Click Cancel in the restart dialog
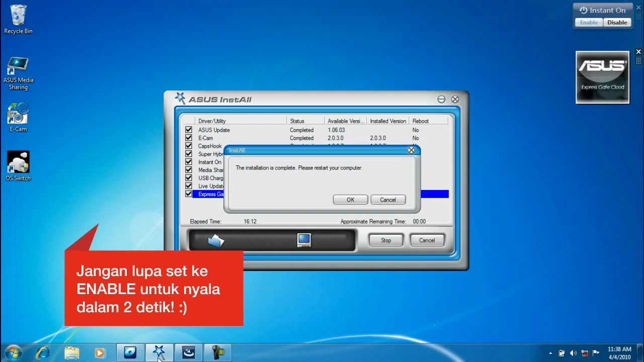The image size is (644, 362). [x=388, y=200]
